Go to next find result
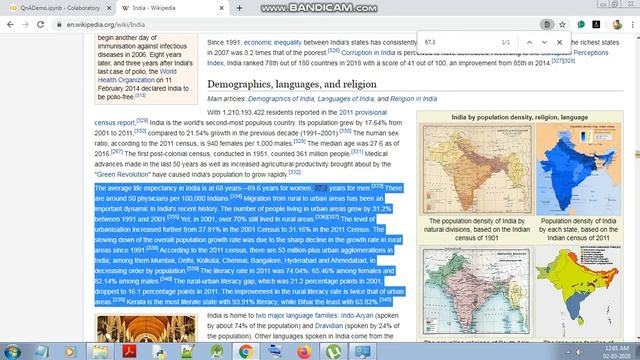Screen dimensions: 640x360 [544, 42]
